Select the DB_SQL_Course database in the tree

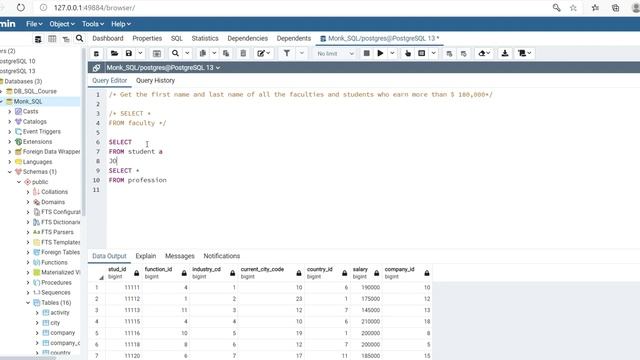click(35, 91)
